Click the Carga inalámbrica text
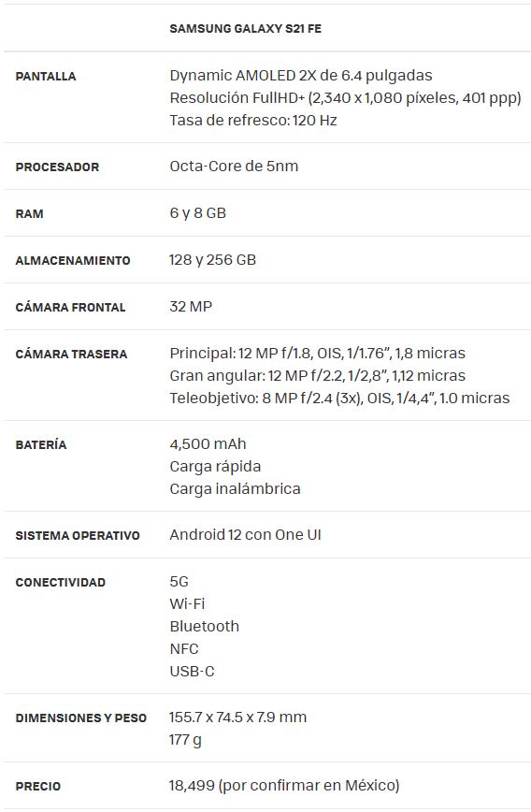This screenshot has height=812, width=531. [235, 488]
